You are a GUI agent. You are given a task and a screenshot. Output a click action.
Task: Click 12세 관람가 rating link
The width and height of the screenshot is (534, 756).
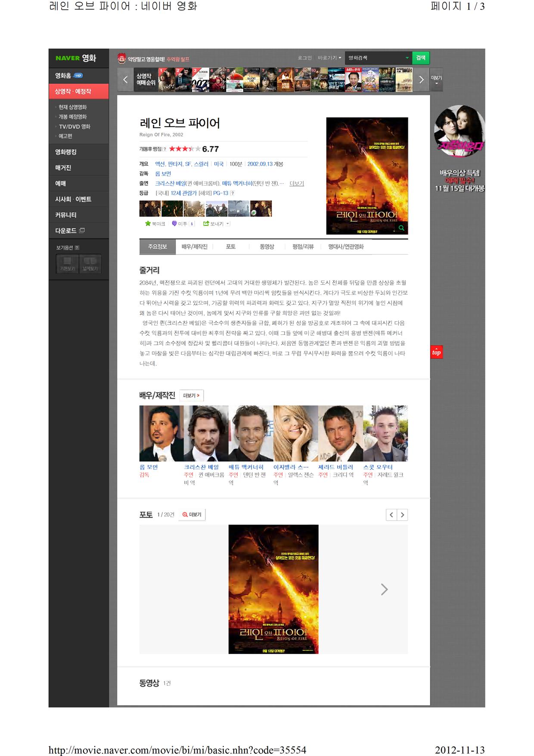point(184,193)
